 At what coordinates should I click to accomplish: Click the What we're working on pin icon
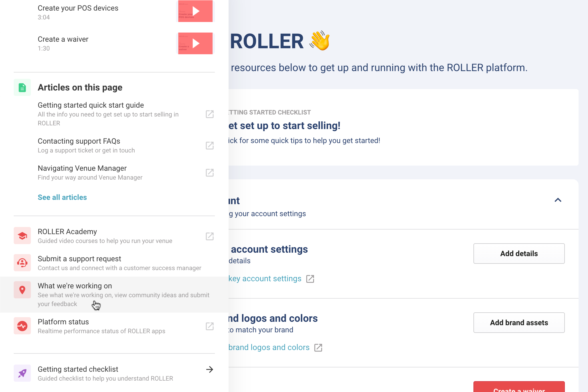22,290
